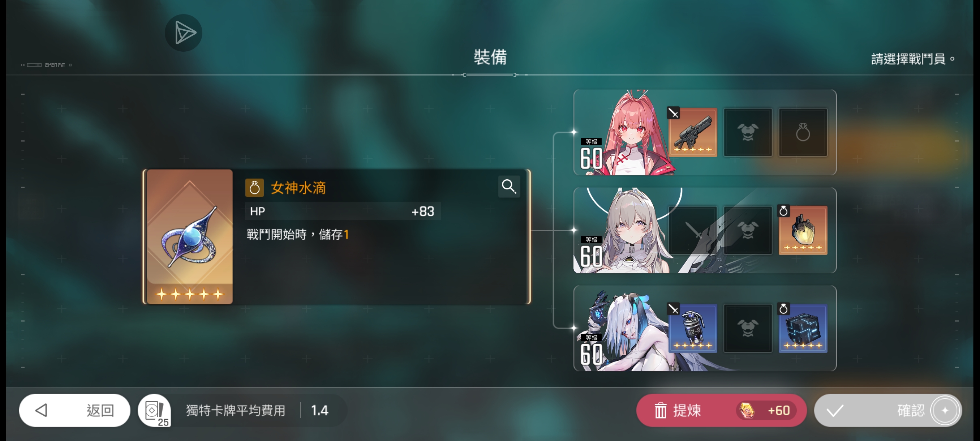This screenshot has height=441, width=980.
Task: Click the 確認 confirm button
Action: 887,410
